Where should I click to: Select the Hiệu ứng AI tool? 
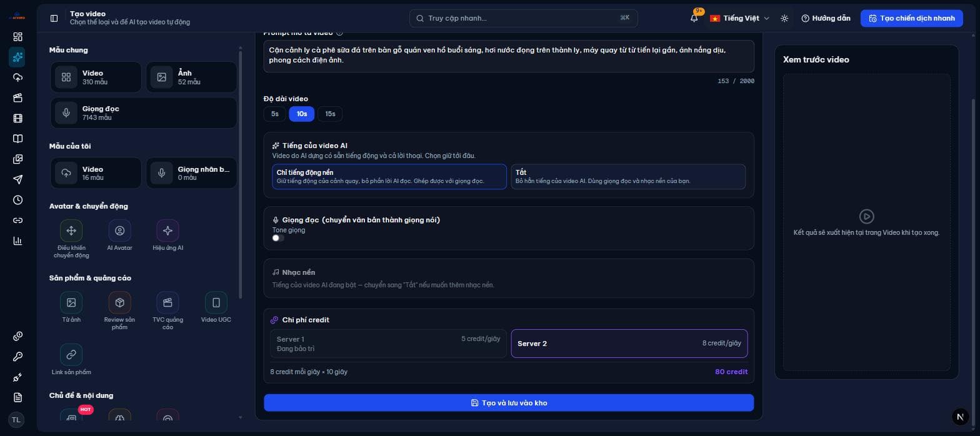pyautogui.click(x=167, y=235)
